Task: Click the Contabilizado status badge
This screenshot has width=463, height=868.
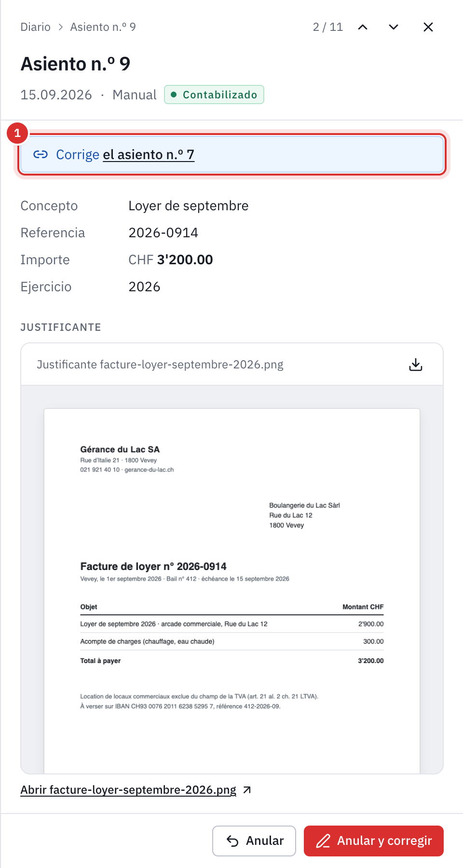Action: coord(214,95)
